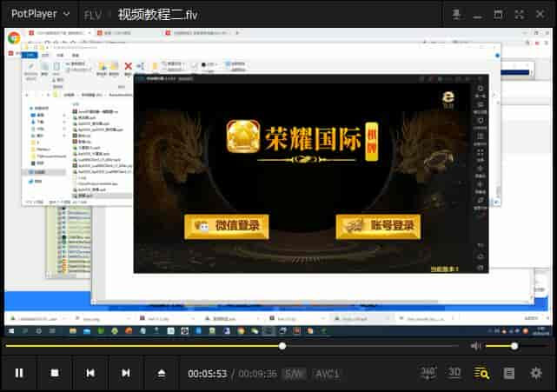Toggle 360 degree video mode
This screenshot has height=392, width=557.
pyautogui.click(x=428, y=373)
